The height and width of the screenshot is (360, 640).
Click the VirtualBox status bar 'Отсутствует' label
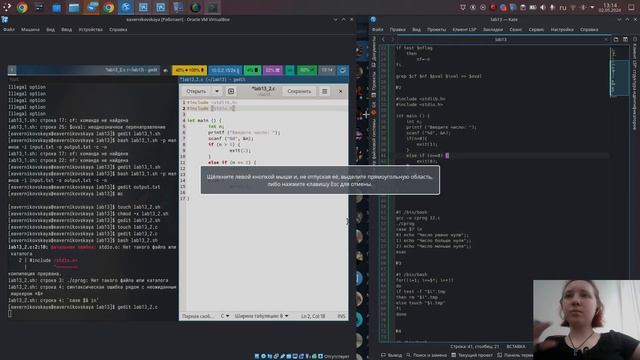pyautogui.click(x=336, y=356)
